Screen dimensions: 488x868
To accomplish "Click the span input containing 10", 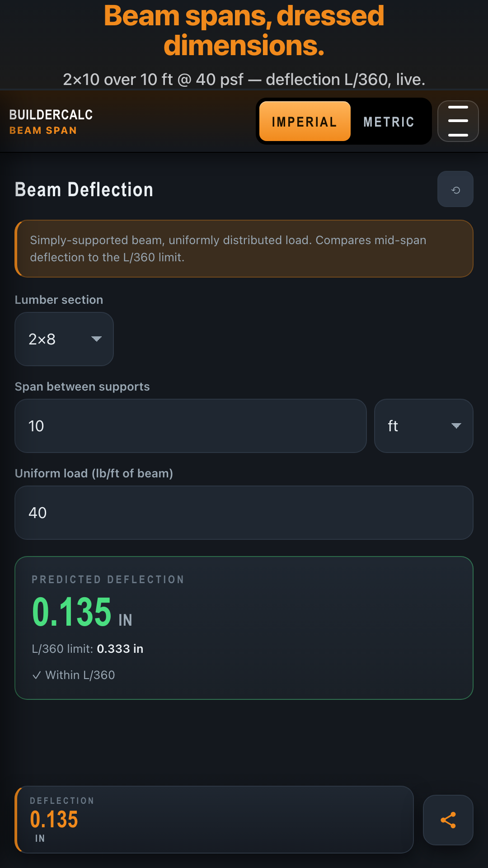I will pyautogui.click(x=190, y=426).
